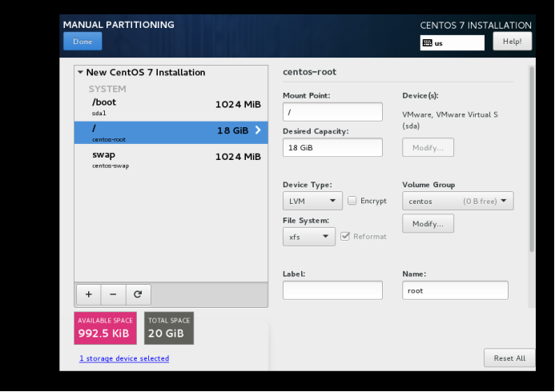This screenshot has width=555, height=392.
Task: Click Modify under Device(s)
Action: coord(428,147)
